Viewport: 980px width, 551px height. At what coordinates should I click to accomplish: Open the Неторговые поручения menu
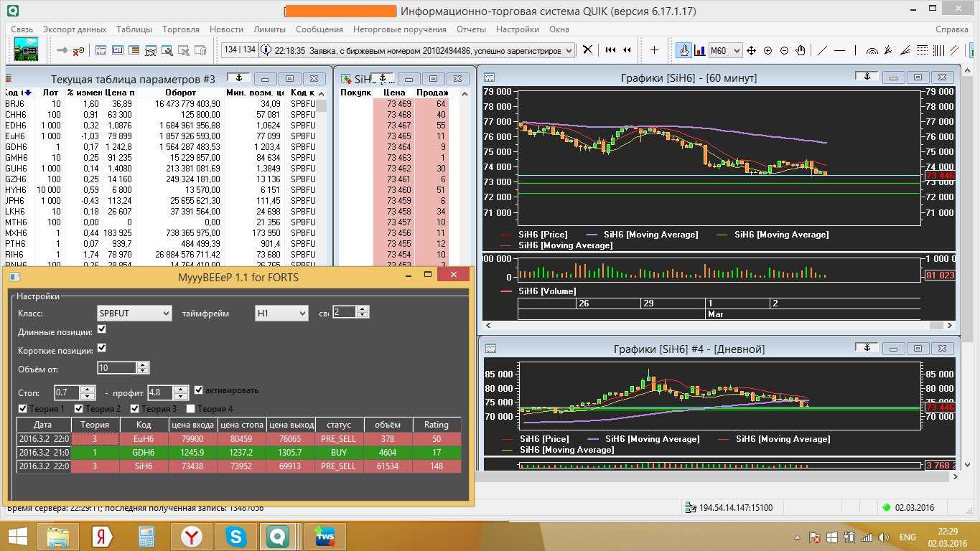(400, 29)
